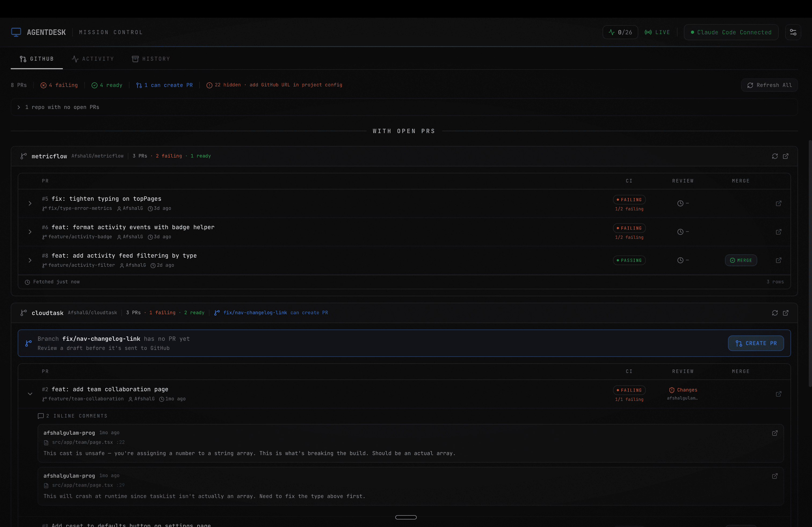The height and width of the screenshot is (527, 812).
Task: Click feature/activity-badge branch name
Action: (80, 237)
